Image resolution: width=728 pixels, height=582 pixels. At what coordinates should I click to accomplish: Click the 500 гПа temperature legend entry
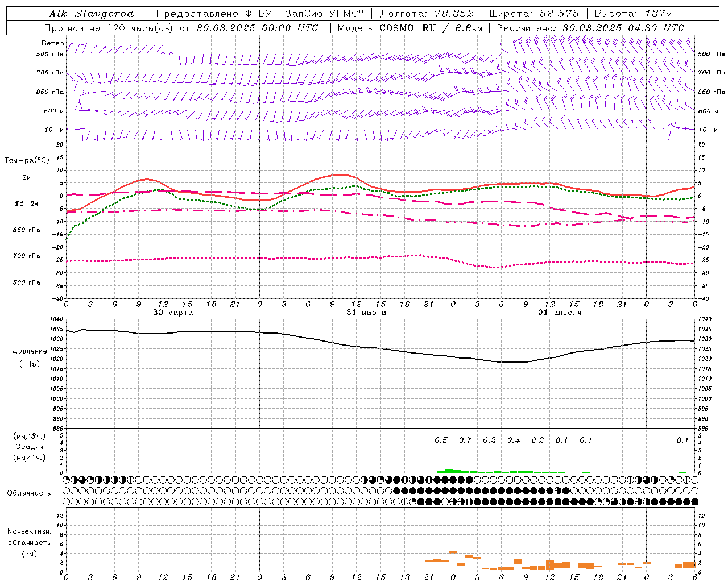(x=26, y=282)
